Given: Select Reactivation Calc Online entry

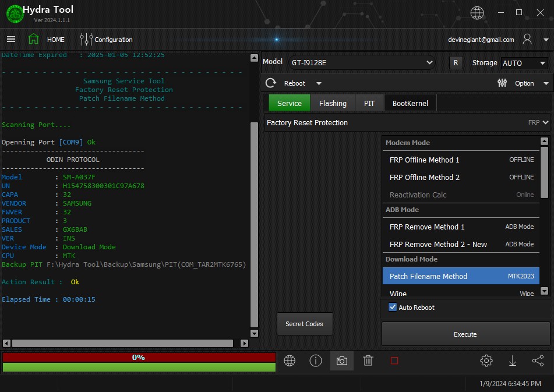Looking at the screenshot, I should 461,195.
